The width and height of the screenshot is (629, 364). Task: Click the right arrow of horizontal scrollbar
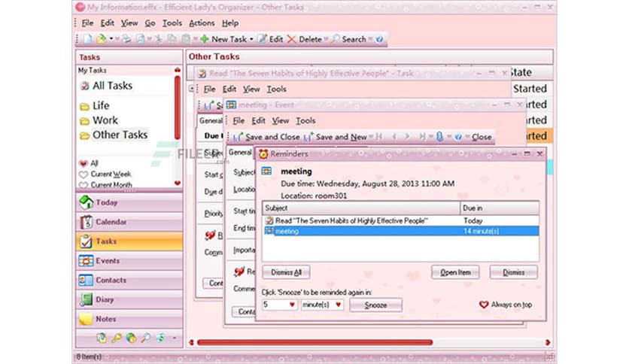[548, 342]
